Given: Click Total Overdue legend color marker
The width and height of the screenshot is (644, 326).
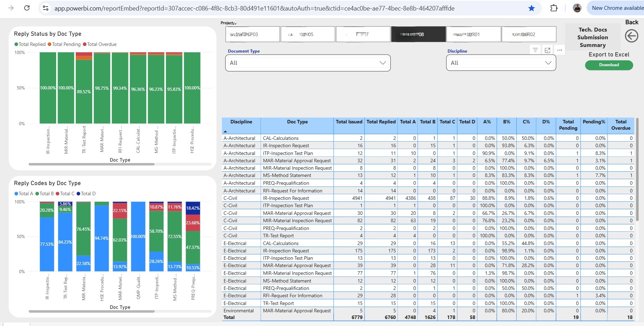Looking at the screenshot, I should (x=85, y=45).
